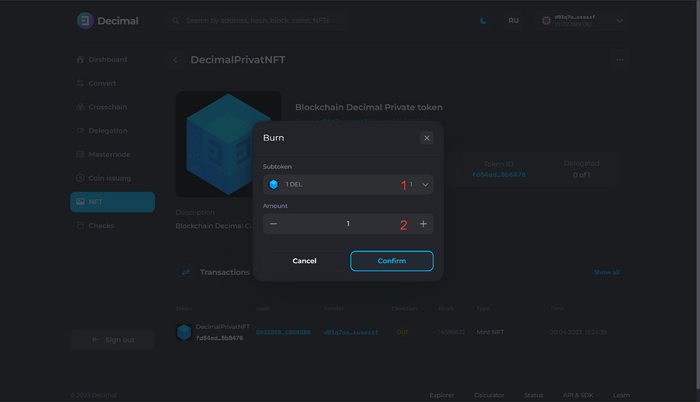
Task: Open API & SDK footer link
Action: (x=578, y=395)
